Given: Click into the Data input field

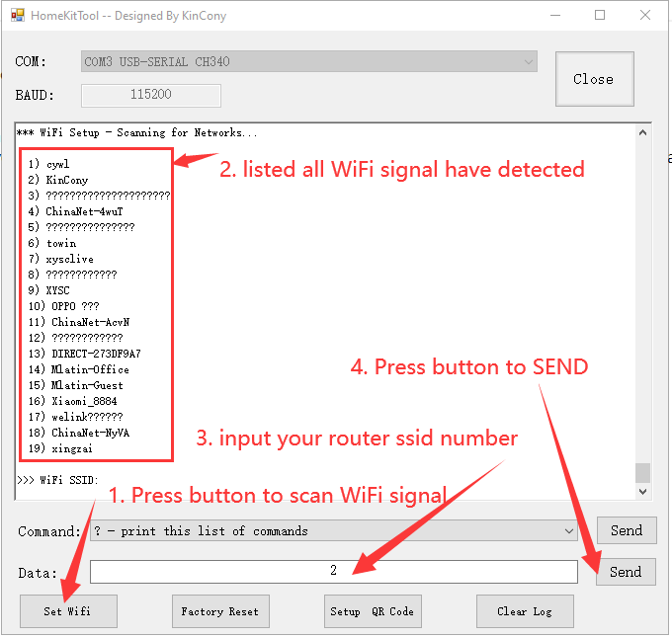Looking at the screenshot, I should [x=333, y=571].
